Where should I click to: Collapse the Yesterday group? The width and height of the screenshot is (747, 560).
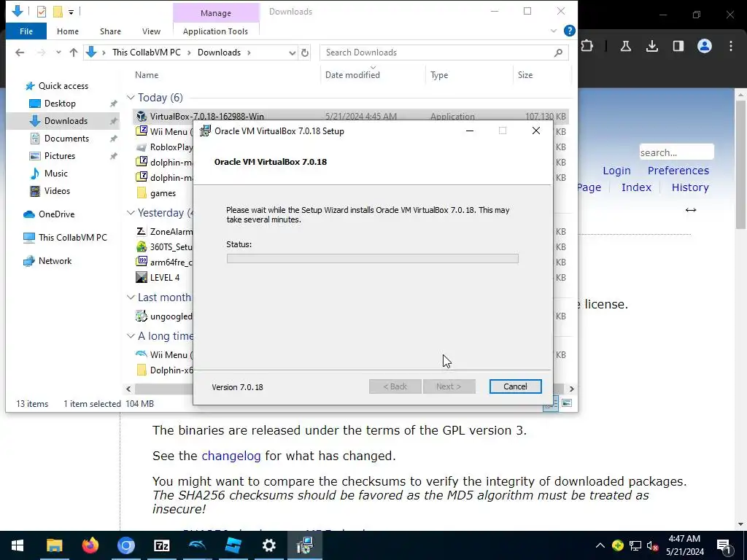pyautogui.click(x=131, y=213)
